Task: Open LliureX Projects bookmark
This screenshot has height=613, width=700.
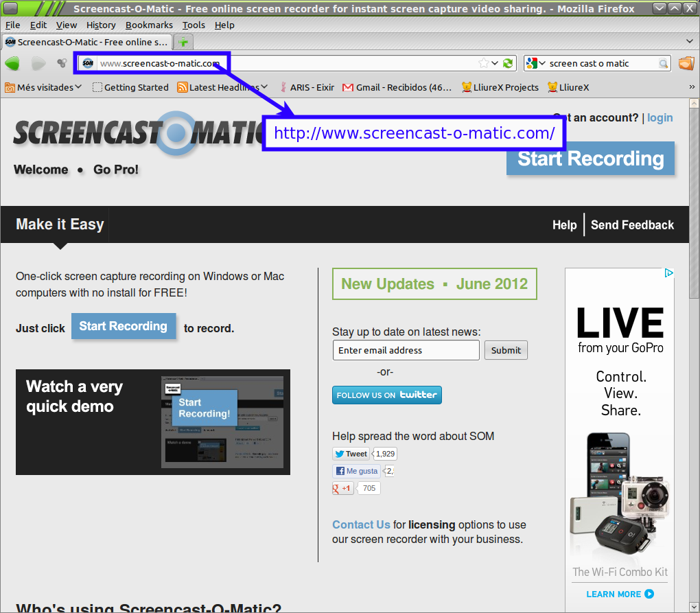Action: pos(500,87)
